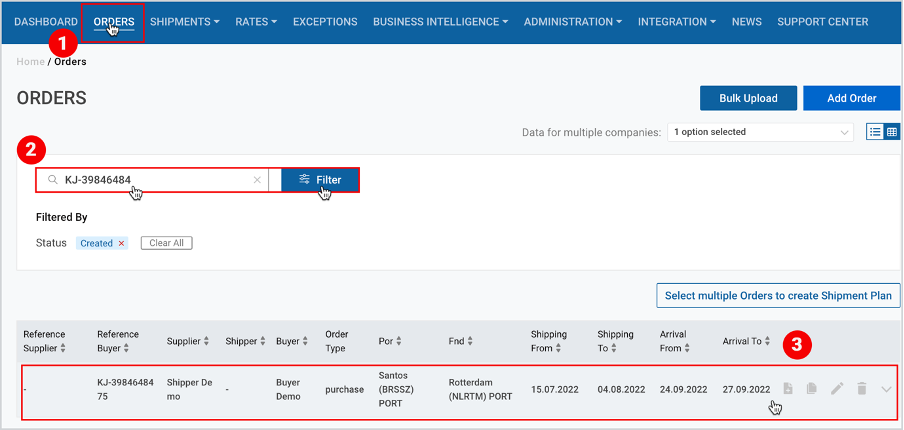
Task: Click the Shipper Demo supplier cell
Action: (190, 389)
